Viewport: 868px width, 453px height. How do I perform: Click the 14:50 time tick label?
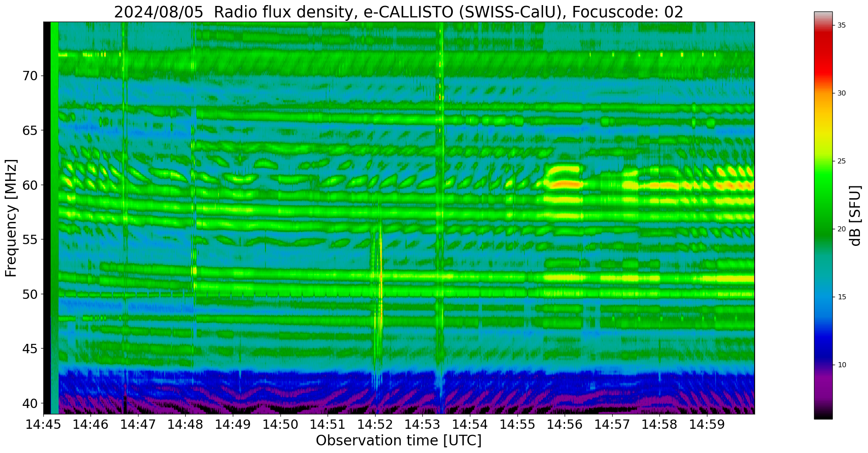280,424
